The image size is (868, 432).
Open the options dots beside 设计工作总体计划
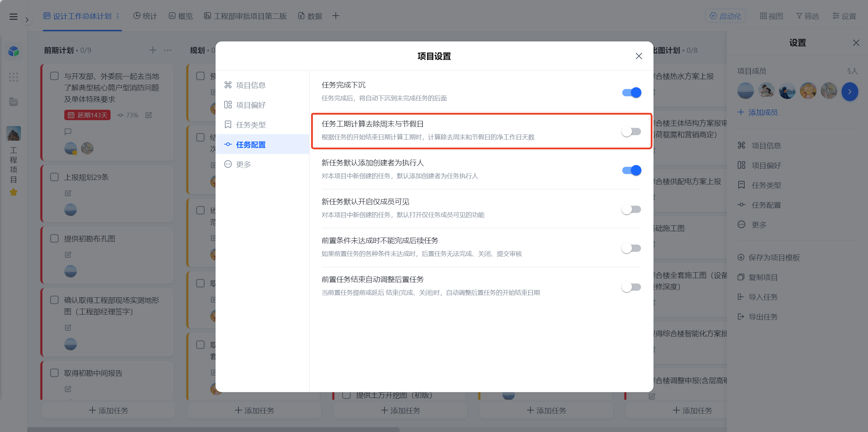pos(118,16)
